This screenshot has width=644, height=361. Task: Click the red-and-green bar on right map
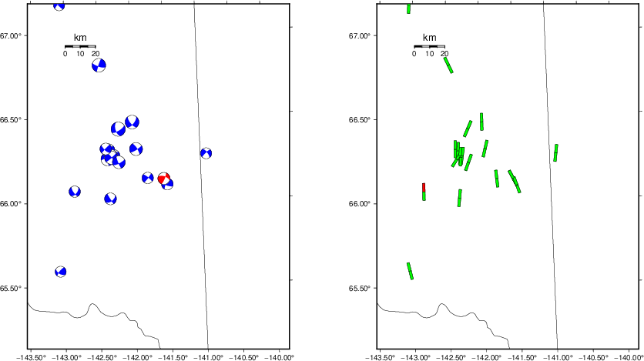(424, 192)
